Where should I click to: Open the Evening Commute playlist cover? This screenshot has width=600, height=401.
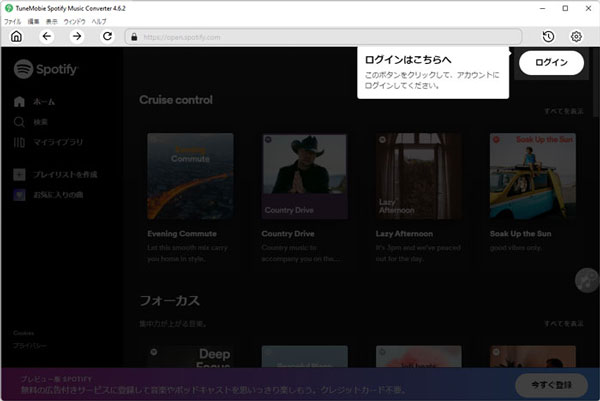[x=190, y=176]
